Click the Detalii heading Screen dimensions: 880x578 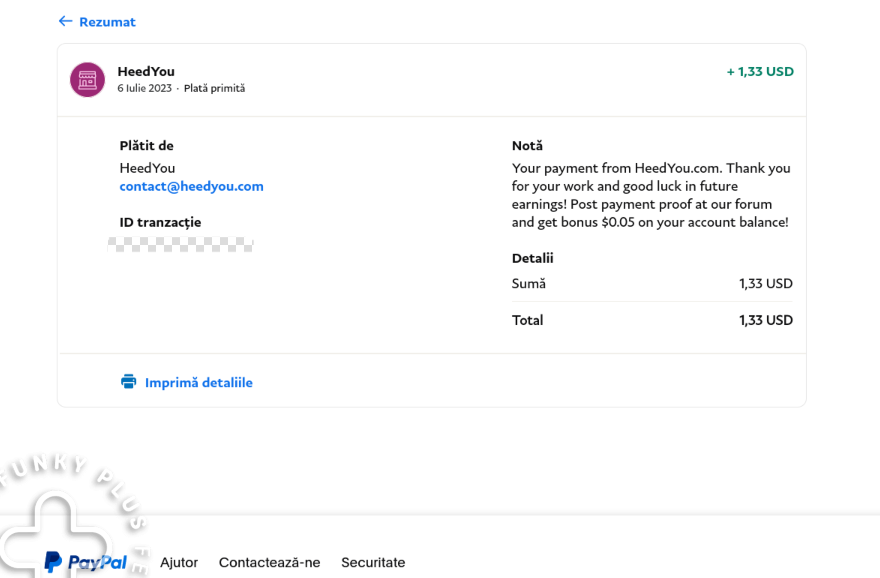click(x=533, y=258)
